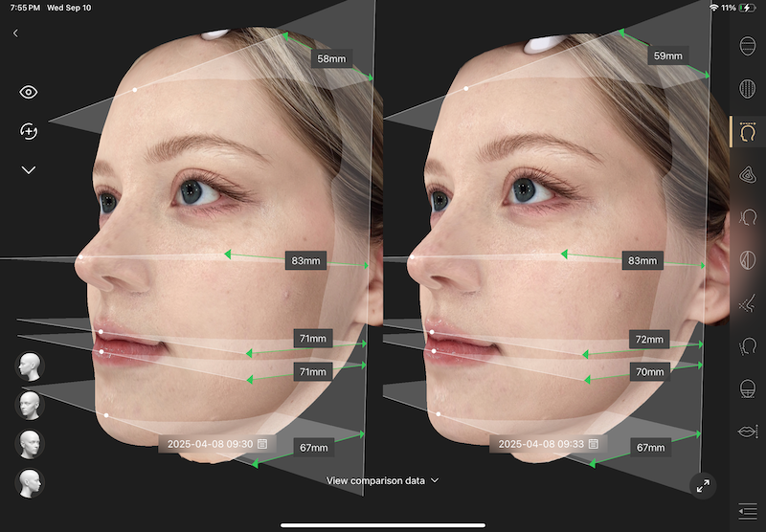This screenshot has height=532, width=766.
Task: Collapse the right sidebar menu icon
Action: pyautogui.click(x=748, y=512)
